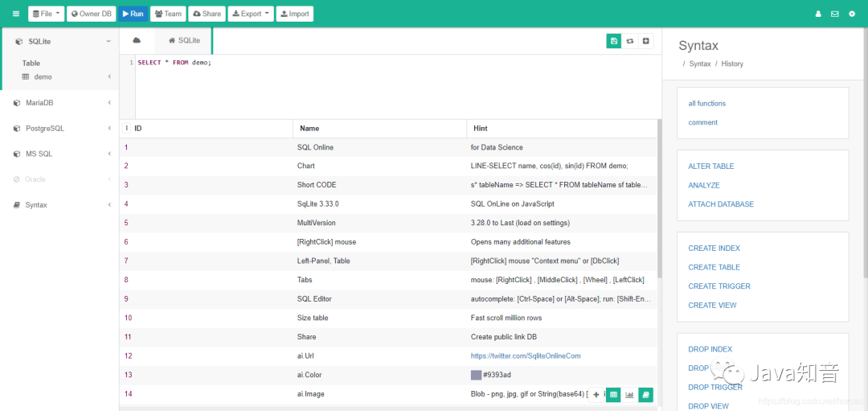Click the cloud icon tab
This screenshot has height=411, width=868.
[x=137, y=40]
